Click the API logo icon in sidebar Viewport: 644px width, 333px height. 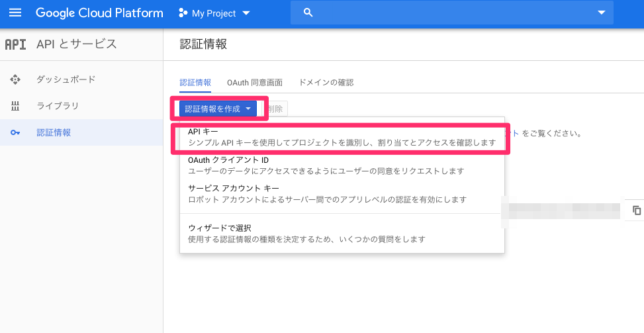point(15,44)
